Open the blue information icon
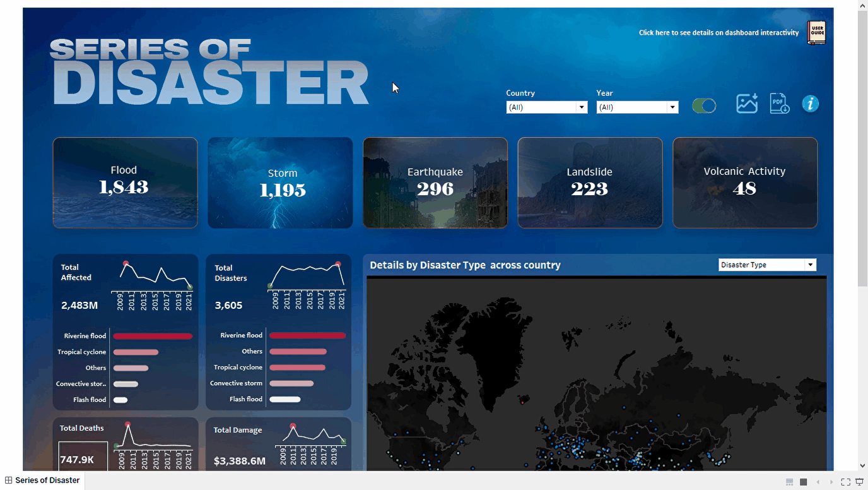The image size is (868, 490). pos(810,104)
